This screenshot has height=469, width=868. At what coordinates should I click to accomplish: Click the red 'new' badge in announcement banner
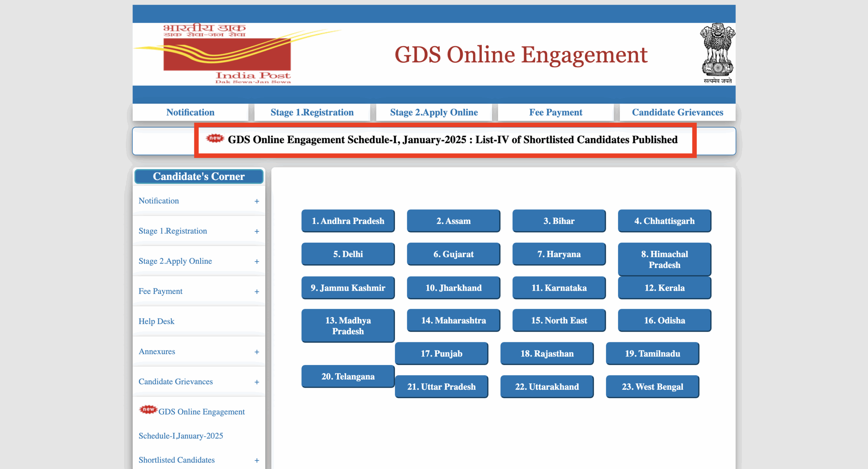click(x=215, y=138)
